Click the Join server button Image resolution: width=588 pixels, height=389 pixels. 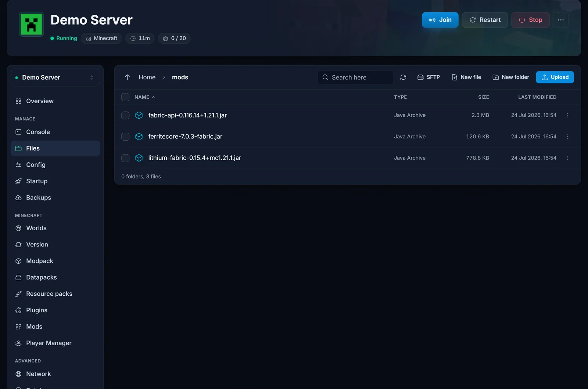440,20
